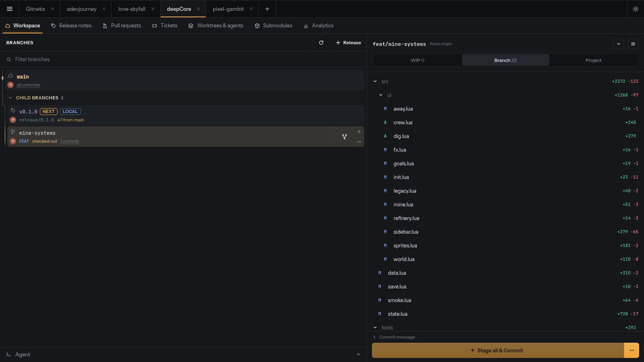Focus the Filter branches field
Screen dimensions: 644x362
point(183,59)
